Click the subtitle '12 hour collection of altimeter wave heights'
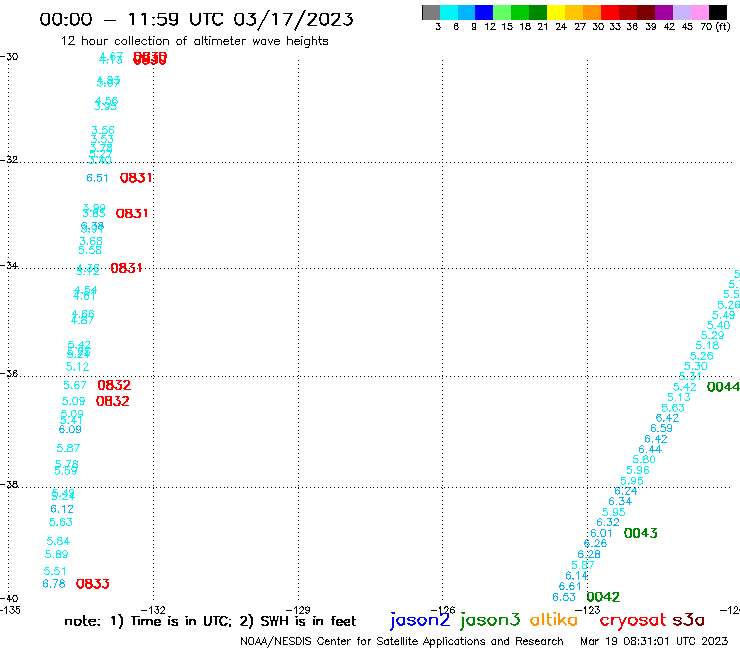Screen dimensions: 740x650 click(194, 41)
